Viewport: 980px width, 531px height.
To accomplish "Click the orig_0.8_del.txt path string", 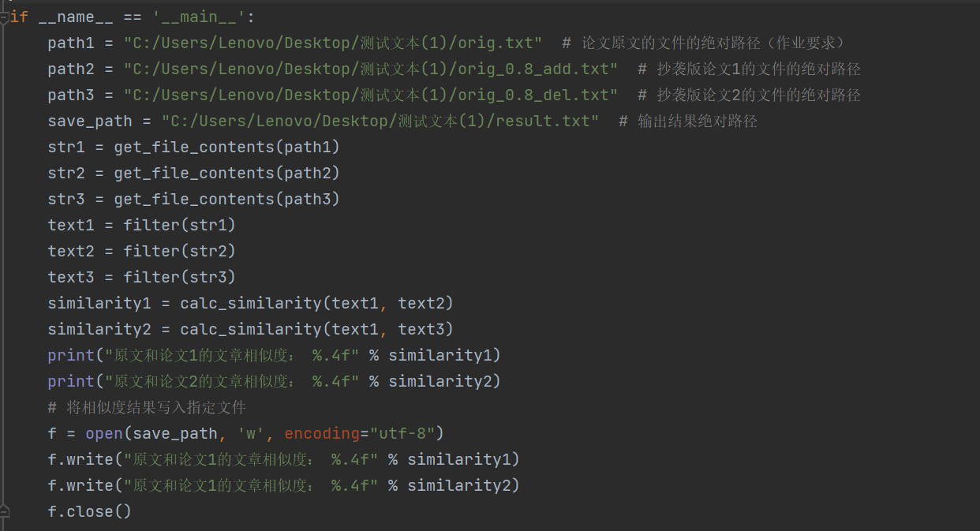I will (371, 95).
